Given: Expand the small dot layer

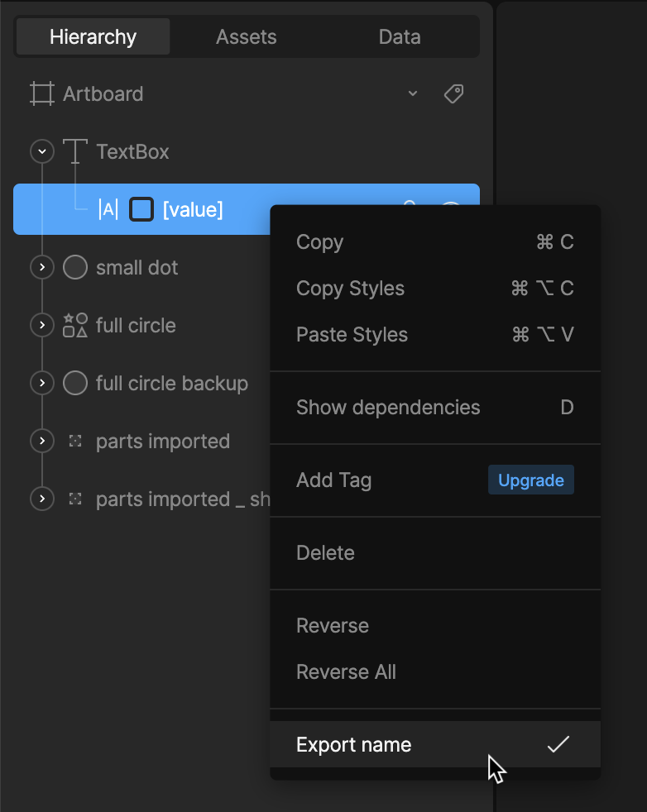Looking at the screenshot, I should coord(41,268).
